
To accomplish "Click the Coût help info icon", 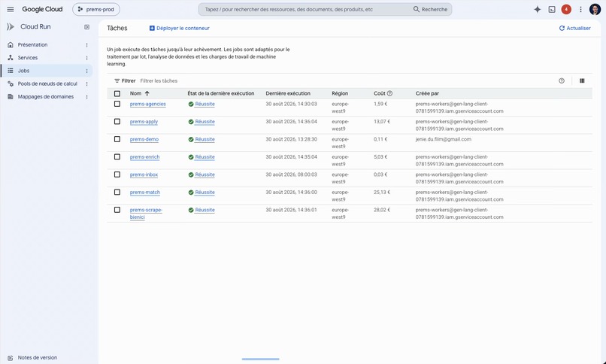I will pos(389,93).
